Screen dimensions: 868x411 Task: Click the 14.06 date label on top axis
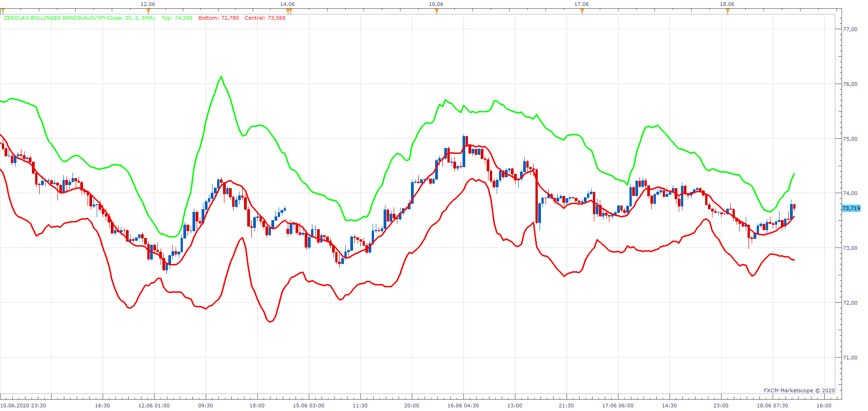[x=287, y=4]
